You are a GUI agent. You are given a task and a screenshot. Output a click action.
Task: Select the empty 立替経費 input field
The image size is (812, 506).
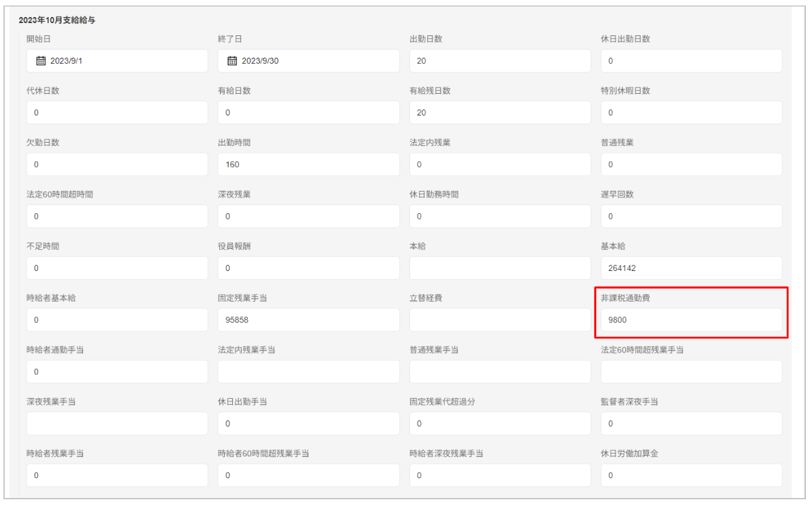pos(500,320)
